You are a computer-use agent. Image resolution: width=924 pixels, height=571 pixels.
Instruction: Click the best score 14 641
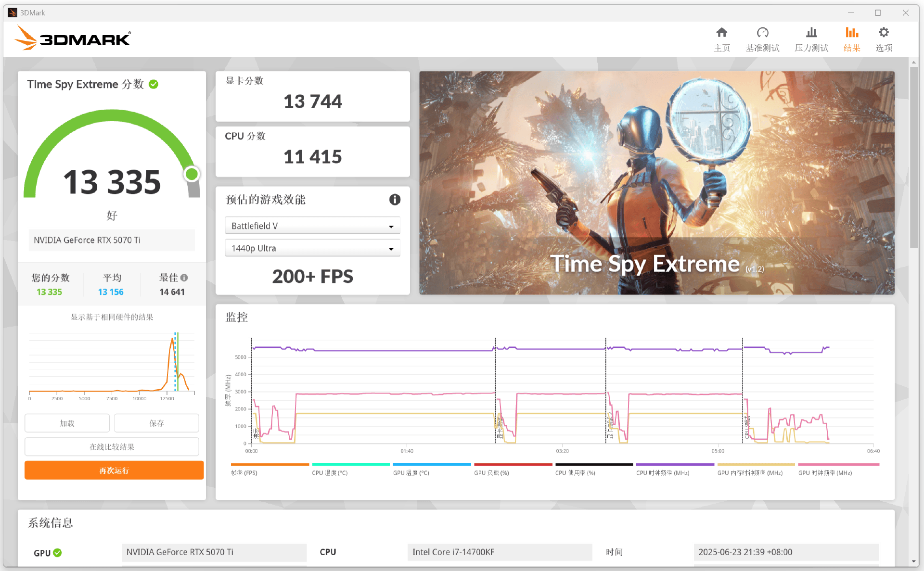(172, 292)
